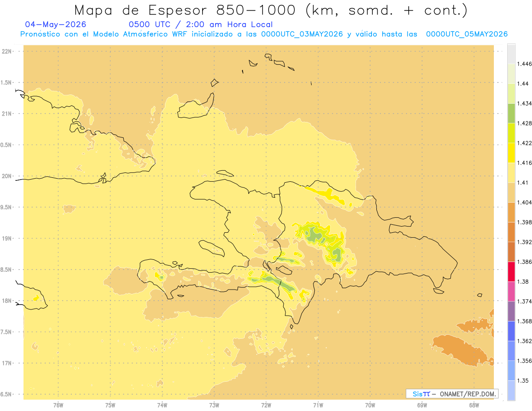This screenshot has width=532, height=411.
Task: Select the 04-May-2026 date label
Action: (55, 24)
